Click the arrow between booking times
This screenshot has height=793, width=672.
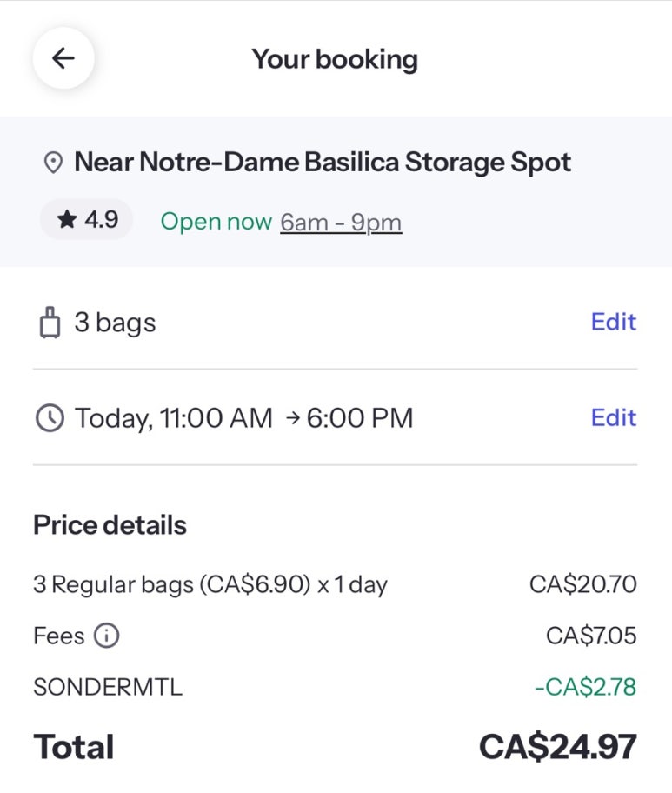pyautogui.click(x=293, y=418)
